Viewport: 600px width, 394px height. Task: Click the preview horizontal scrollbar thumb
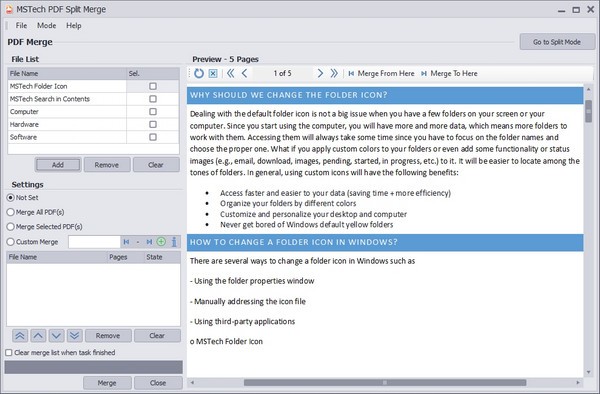coord(385,383)
